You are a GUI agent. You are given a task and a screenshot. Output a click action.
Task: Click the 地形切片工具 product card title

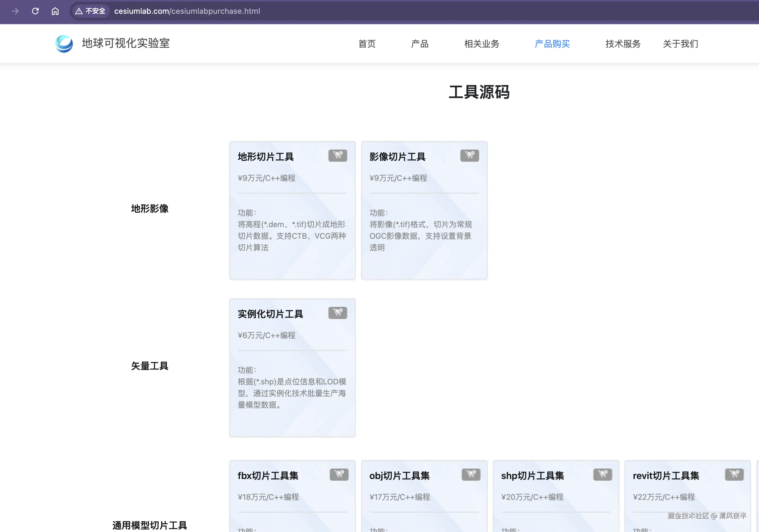pyautogui.click(x=266, y=157)
